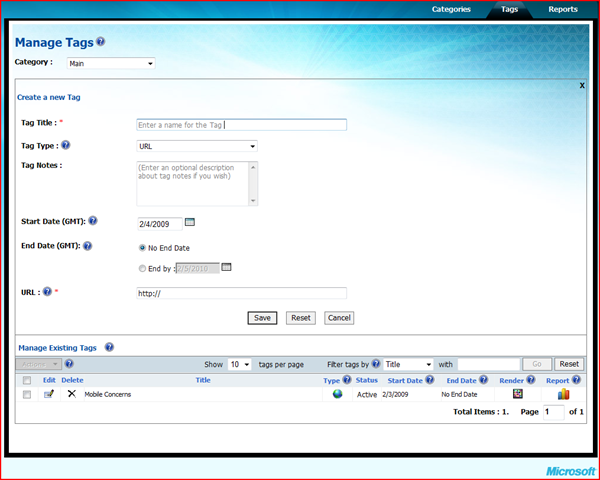Click the Type column header
The image size is (600, 480).
(x=331, y=381)
